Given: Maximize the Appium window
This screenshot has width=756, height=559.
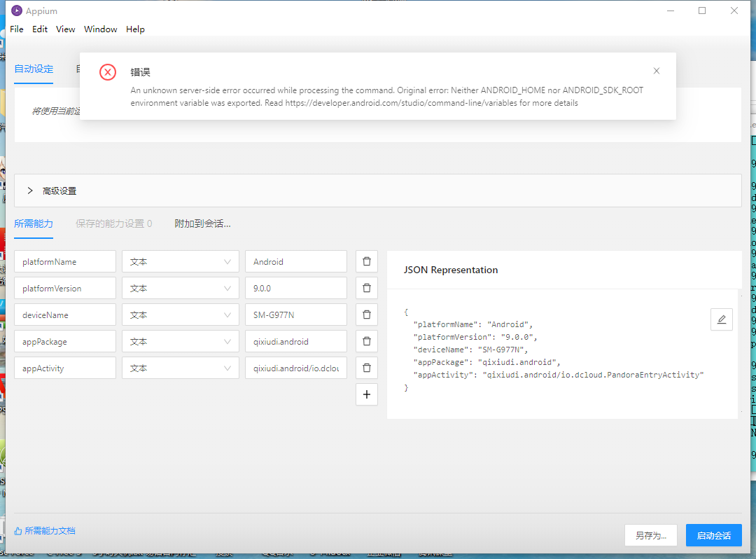Looking at the screenshot, I should coord(702,11).
